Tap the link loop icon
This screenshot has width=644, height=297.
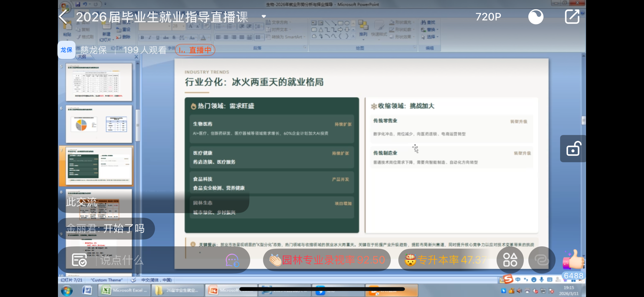coord(541,260)
